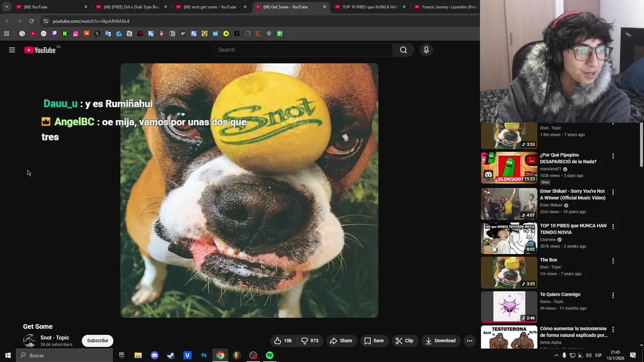Open the YouTube guide hamburger menu

(12, 50)
